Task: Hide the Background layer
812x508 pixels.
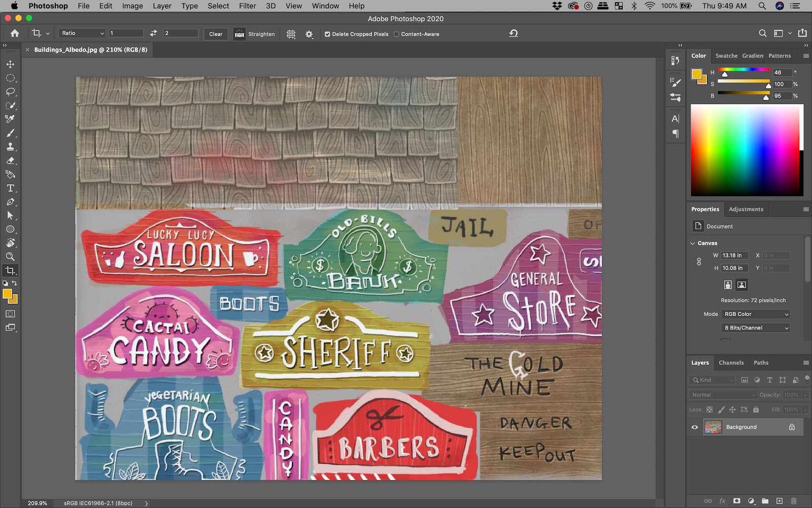Action: point(695,427)
